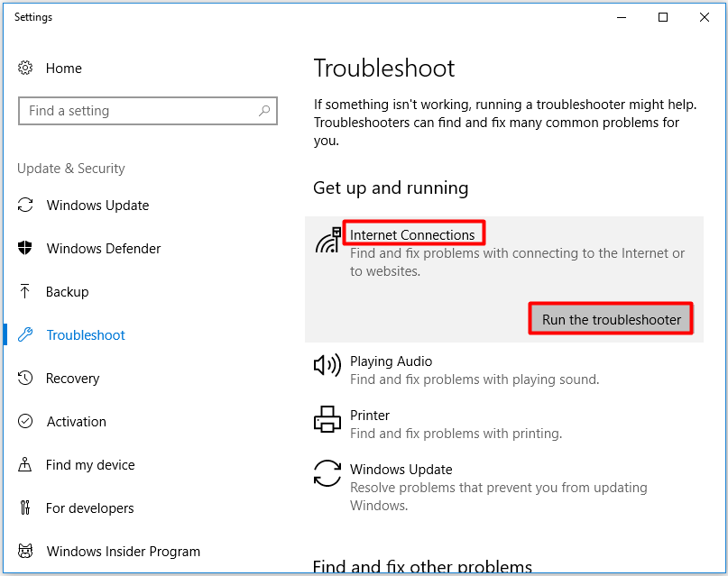Run the troubleshooter for Internet Connections

click(611, 319)
